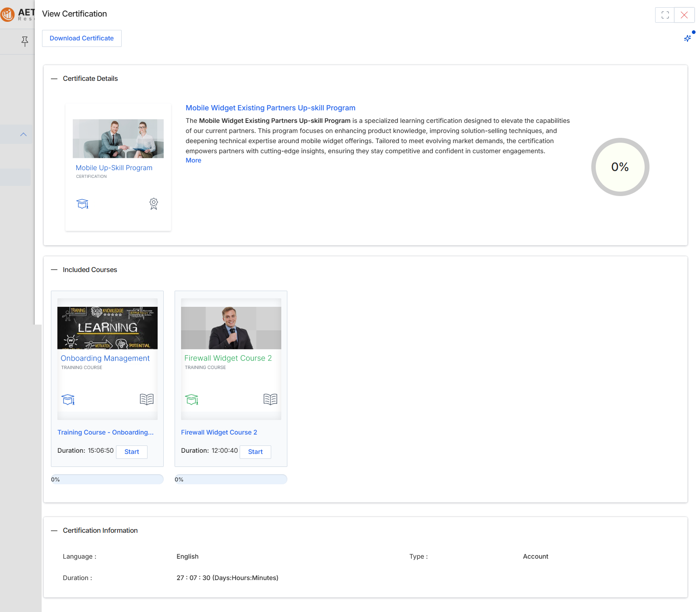This screenshot has height=612, width=700.
Task: Collapse sidebar section with up chevron
Action: [23, 134]
